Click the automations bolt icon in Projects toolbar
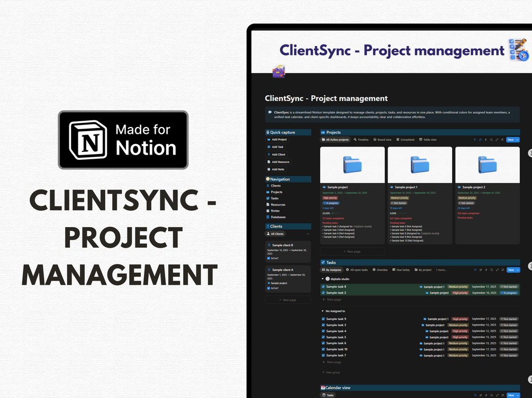532x398 pixels. tap(485, 140)
